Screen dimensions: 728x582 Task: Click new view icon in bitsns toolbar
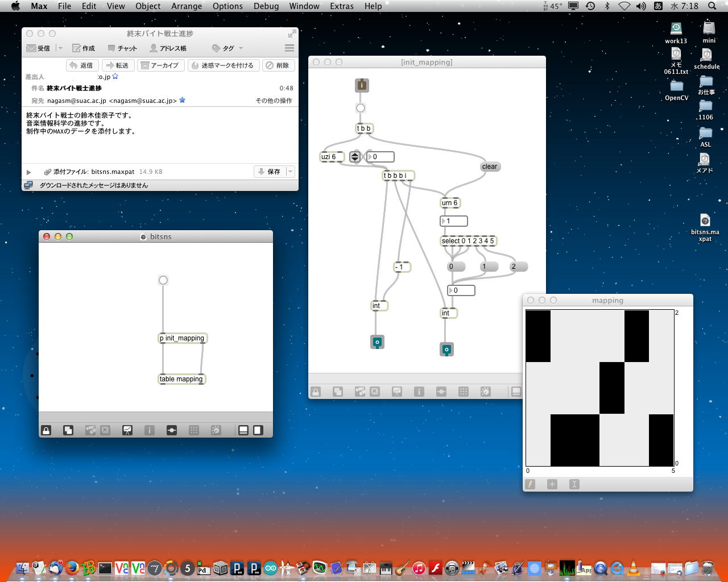pyautogui.click(x=68, y=430)
